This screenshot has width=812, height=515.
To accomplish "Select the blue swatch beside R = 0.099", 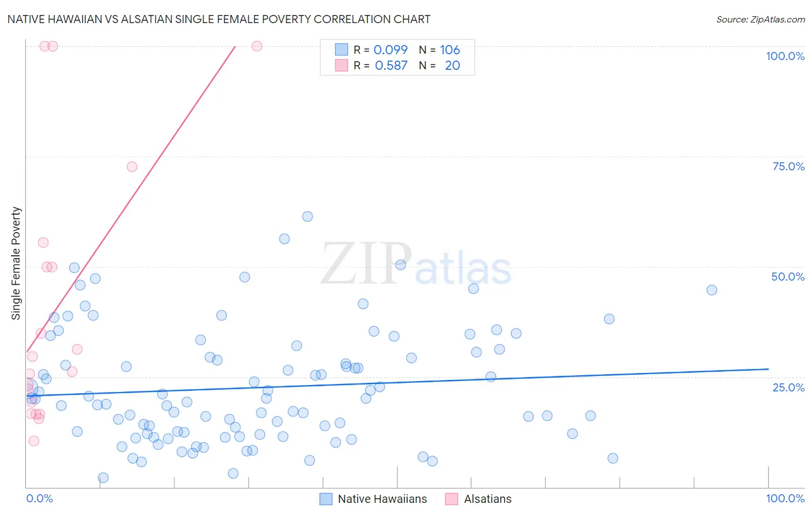I will [342, 50].
